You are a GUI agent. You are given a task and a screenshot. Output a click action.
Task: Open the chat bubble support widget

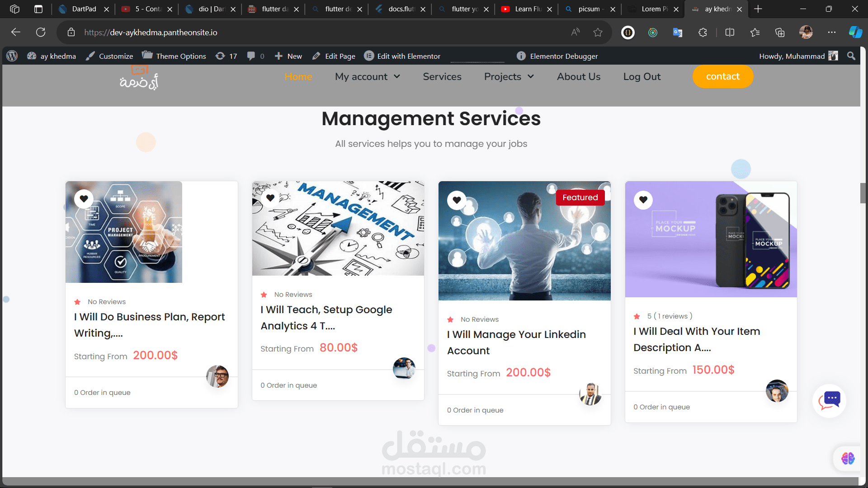pos(830,400)
